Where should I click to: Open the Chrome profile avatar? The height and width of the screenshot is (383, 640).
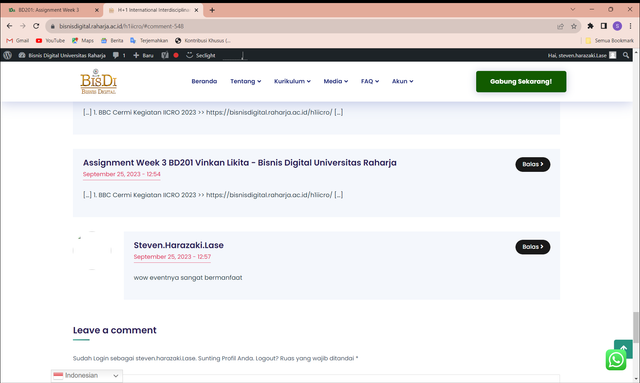617,26
